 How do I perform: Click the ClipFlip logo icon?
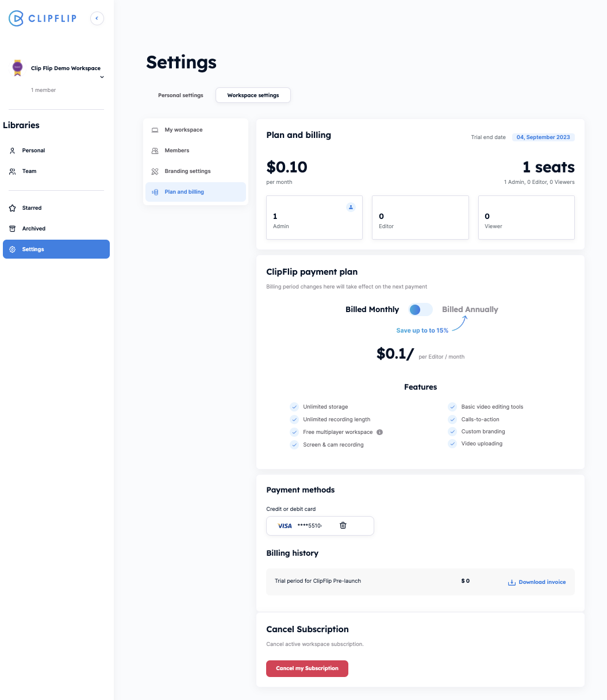point(16,18)
